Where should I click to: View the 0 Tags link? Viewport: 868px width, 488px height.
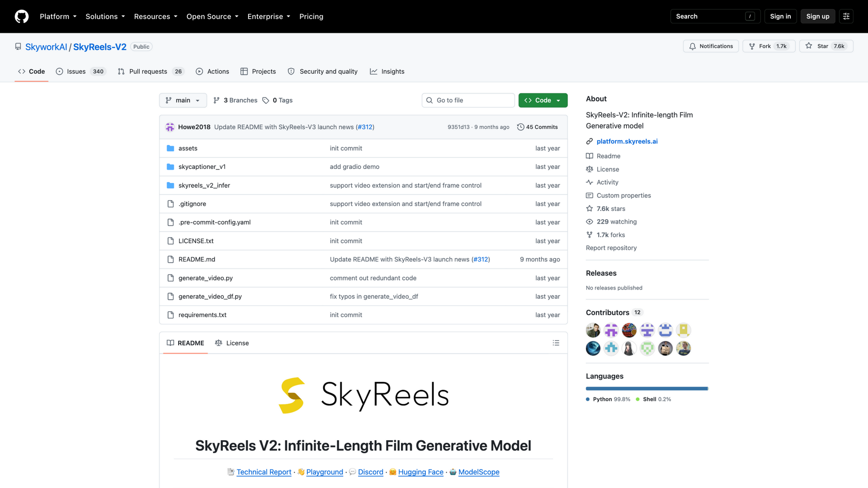pos(278,100)
